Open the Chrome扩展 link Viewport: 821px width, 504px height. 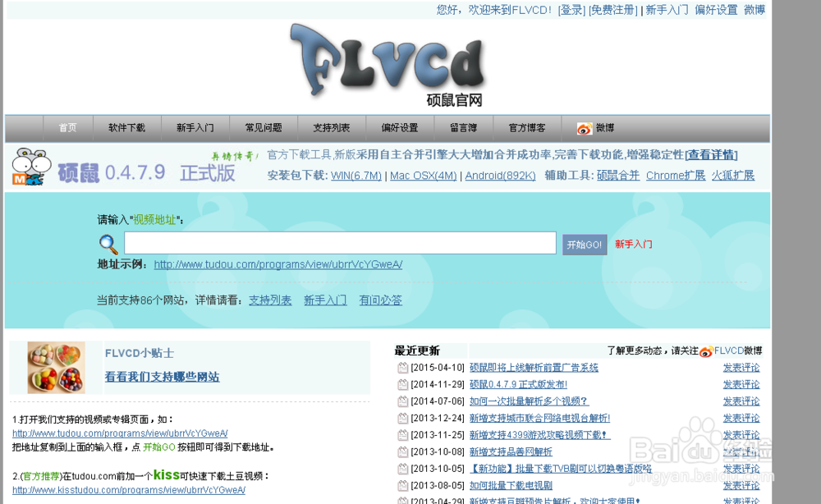coord(676,176)
